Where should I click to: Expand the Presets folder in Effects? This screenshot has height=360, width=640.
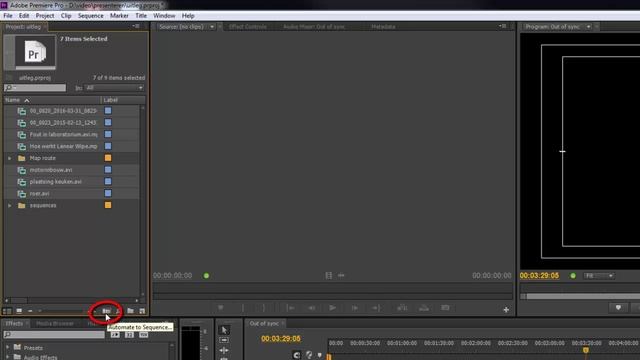point(7,347)
